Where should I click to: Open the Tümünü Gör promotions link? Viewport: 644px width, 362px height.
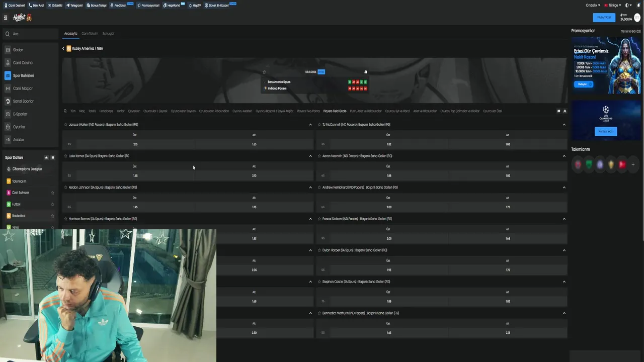[x=631, y=31]
